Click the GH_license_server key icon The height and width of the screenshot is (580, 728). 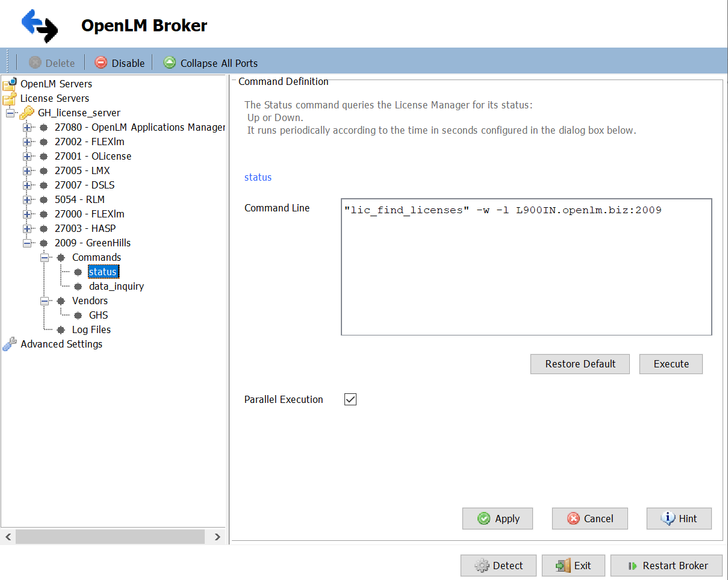coord(26,112)
